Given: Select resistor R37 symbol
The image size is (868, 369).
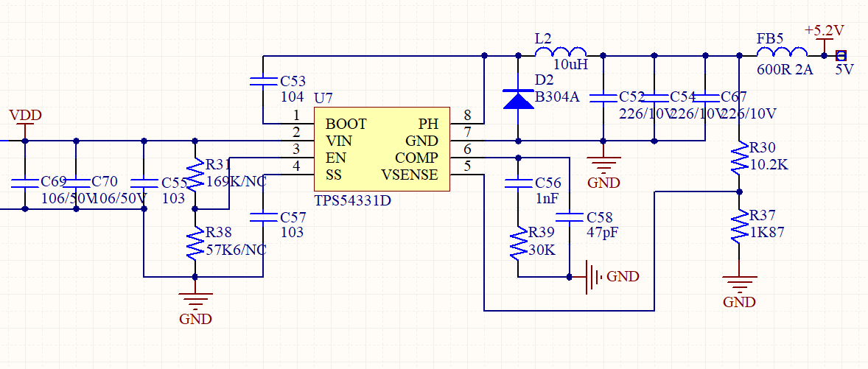Looking at the screenshot, I should point(740,225).
